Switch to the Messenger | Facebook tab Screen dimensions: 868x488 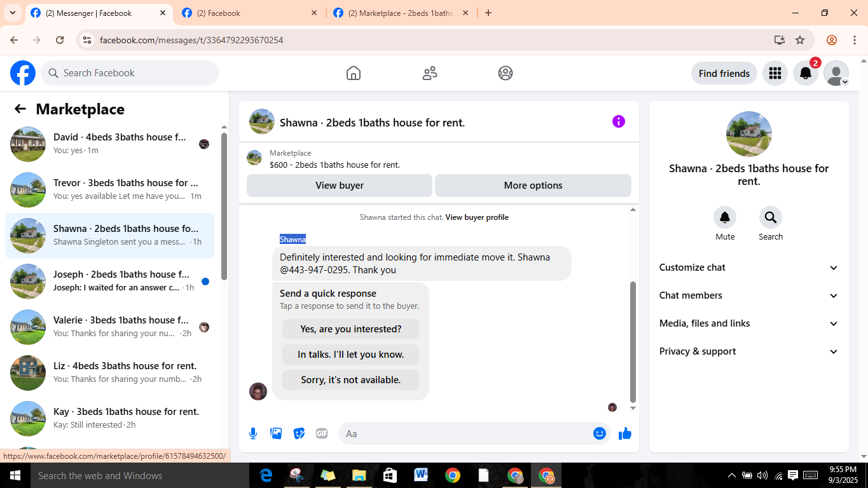click(99, 13)
